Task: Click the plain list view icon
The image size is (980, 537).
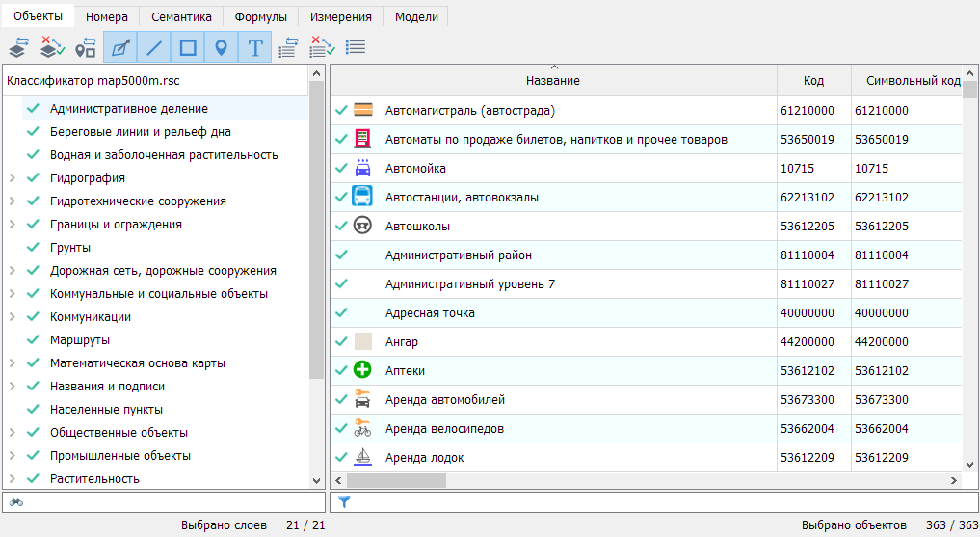Action: click(356, 47)
